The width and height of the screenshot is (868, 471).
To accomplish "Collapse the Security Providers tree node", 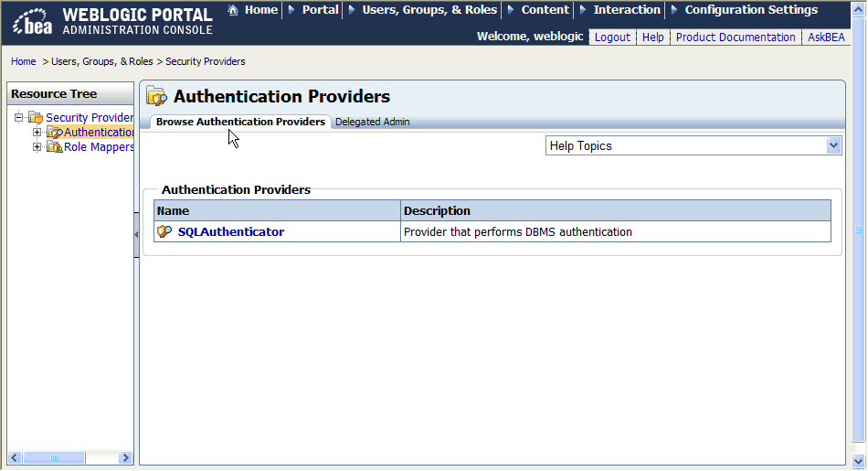I will pyautogui.click(x=19, y=117).
